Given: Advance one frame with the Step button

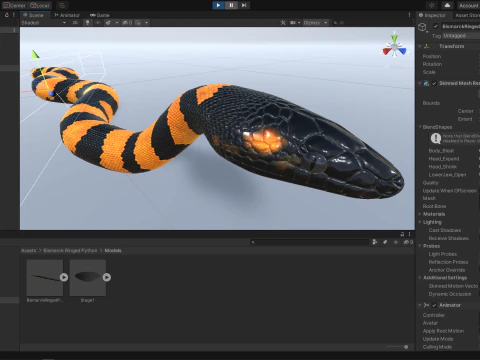Looking at the screenshot, I should pyautogui.click(x=244, y=5).
